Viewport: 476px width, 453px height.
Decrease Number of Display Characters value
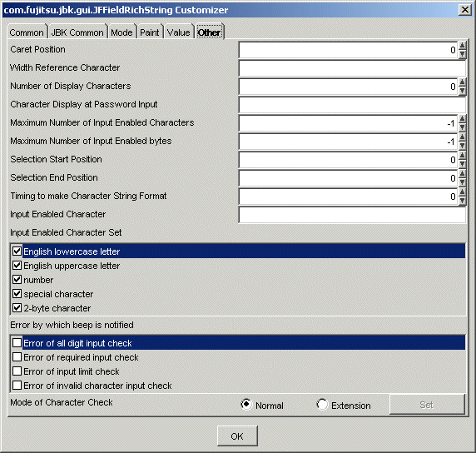[x=462, y=91]
